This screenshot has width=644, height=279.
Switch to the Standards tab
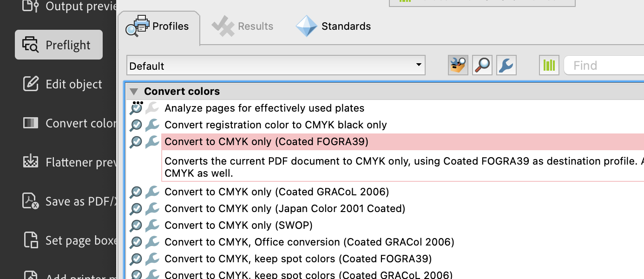pyautogui.click(x=334, y=26)
